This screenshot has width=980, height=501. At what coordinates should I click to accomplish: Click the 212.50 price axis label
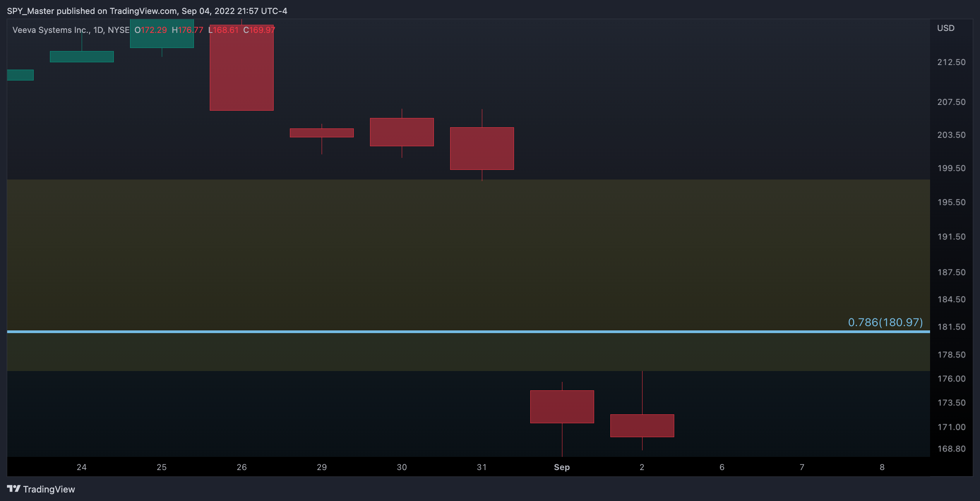pyautogui.click(x=951, y=62)
